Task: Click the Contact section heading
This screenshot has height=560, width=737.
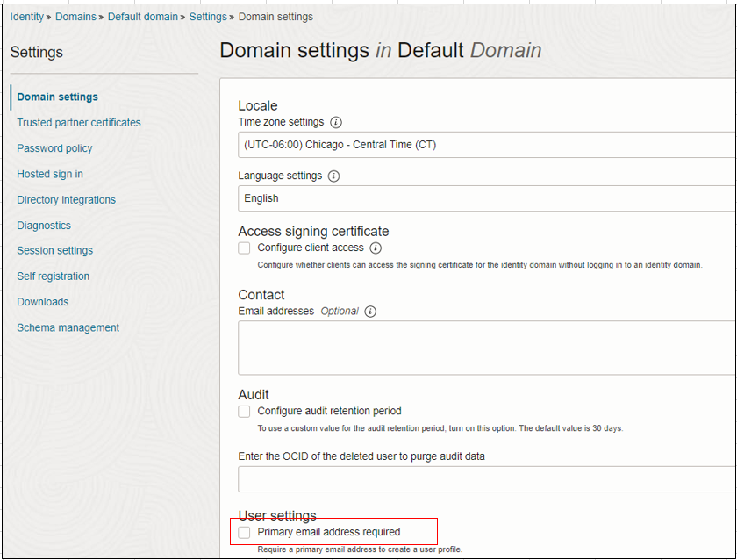Action: (261, 295)
